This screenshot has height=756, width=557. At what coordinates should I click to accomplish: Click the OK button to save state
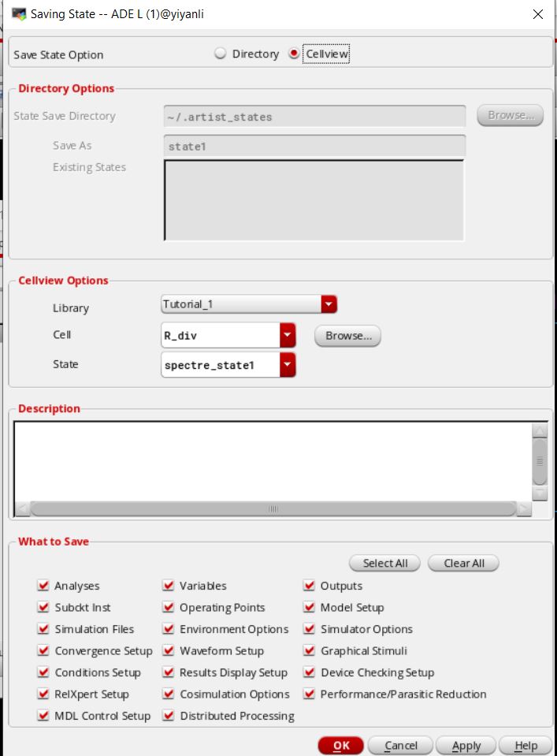(340, 746)
